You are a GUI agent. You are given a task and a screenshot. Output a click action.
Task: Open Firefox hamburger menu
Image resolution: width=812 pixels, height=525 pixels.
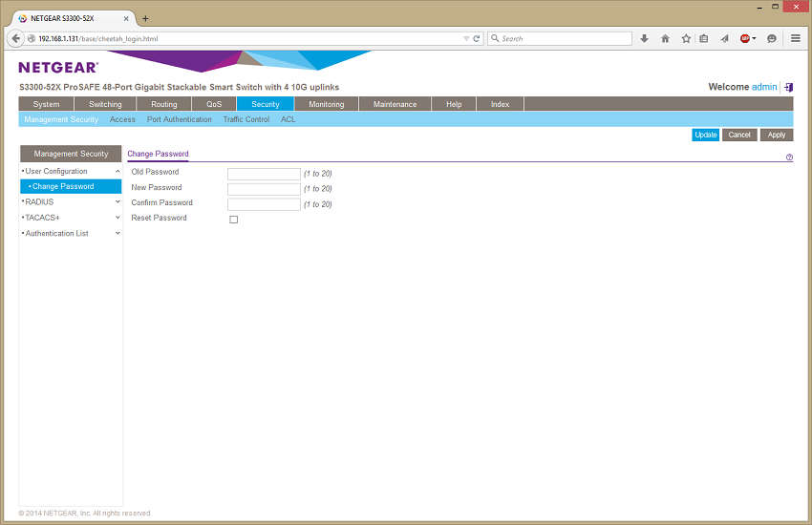[796, 38]
